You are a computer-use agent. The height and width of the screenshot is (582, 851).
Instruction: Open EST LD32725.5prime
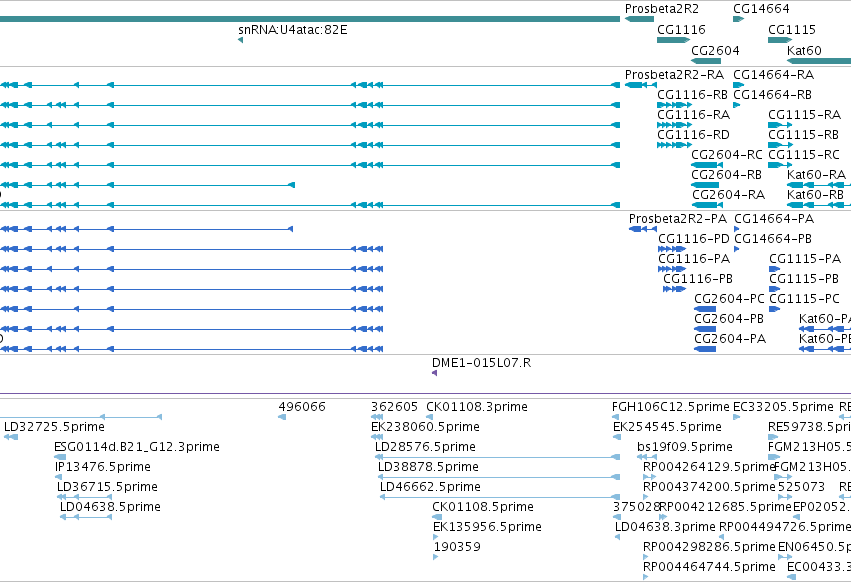pyautogui.click(x=11, y=437)
